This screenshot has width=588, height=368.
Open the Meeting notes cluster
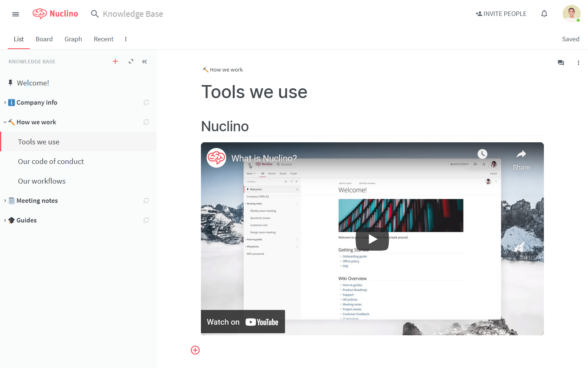point(37,201)
